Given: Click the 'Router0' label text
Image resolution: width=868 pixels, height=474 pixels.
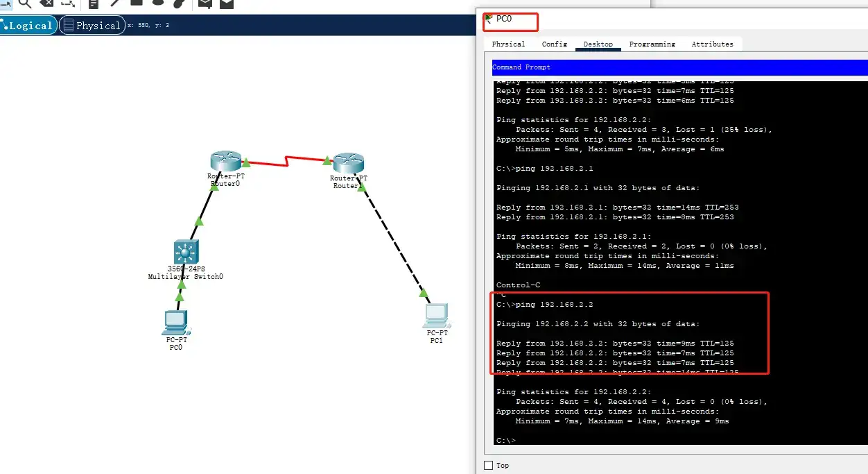Looking at the screenshot, I should pos(225,184).
